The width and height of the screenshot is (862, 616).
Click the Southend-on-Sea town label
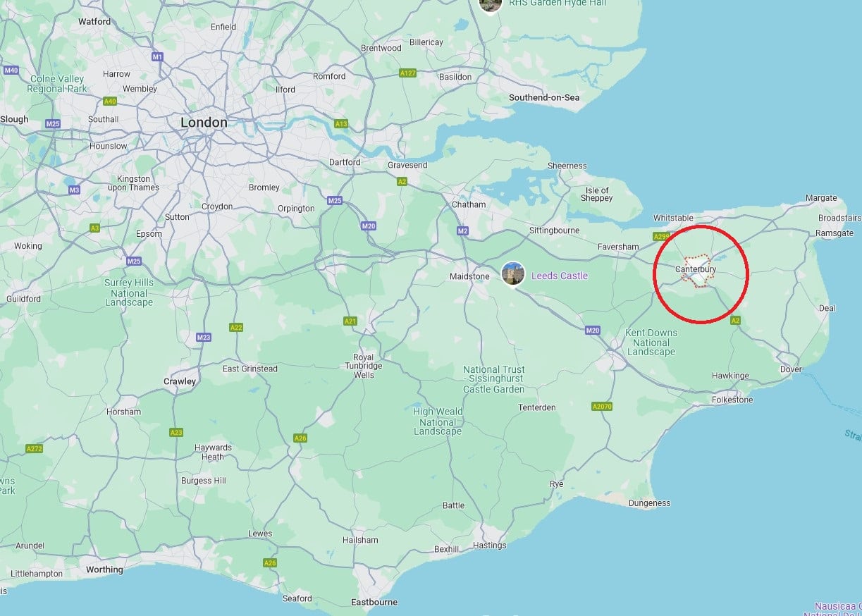544,97
